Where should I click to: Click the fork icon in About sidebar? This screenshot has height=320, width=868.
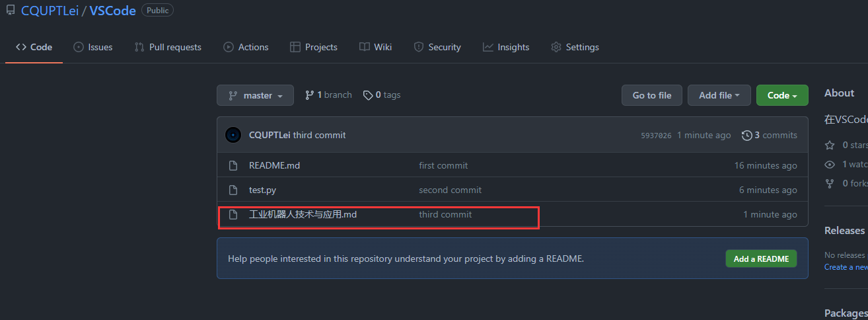[x=830, y=183]
